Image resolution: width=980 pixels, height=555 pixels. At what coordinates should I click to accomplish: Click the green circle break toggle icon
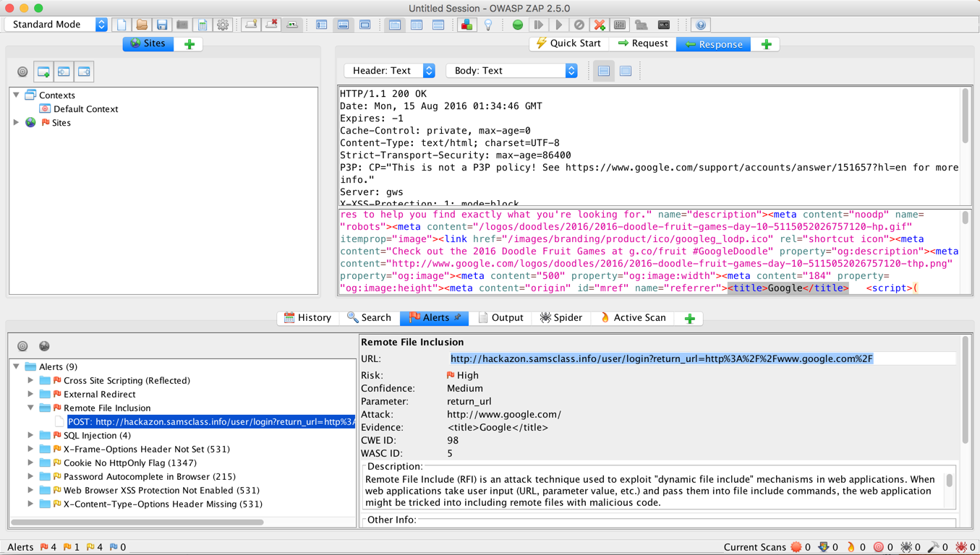[x=518, y=25]
